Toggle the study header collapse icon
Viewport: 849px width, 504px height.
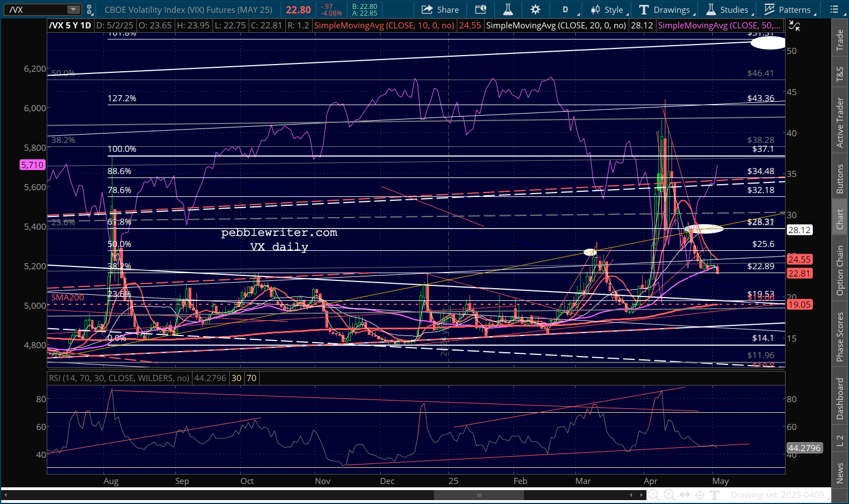pyautogui.click(x=794, y=26)
